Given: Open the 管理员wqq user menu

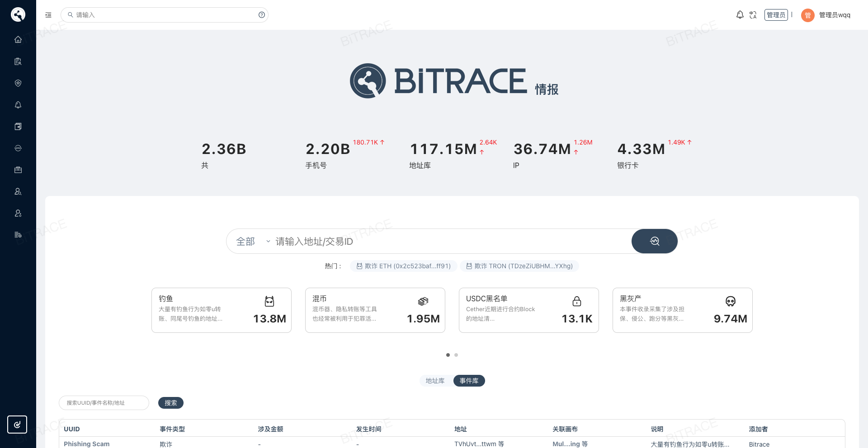Looking at the screenshot, I should (x=826, y=15).
